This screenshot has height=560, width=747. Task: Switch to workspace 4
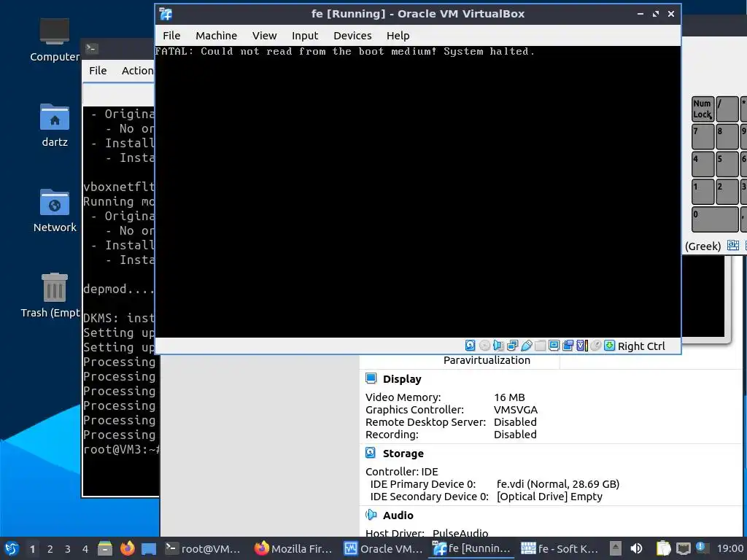85,549
